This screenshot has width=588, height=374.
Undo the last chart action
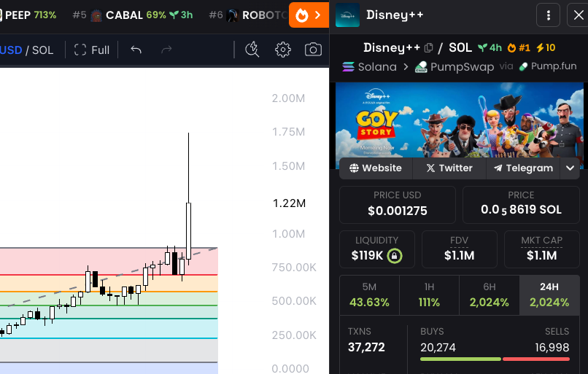click(x=136, y=50)
